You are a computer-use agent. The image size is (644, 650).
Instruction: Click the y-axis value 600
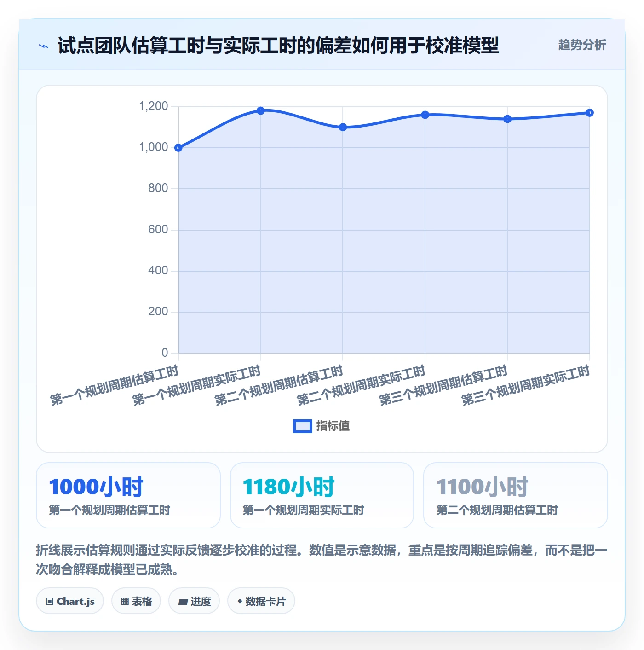158,230
